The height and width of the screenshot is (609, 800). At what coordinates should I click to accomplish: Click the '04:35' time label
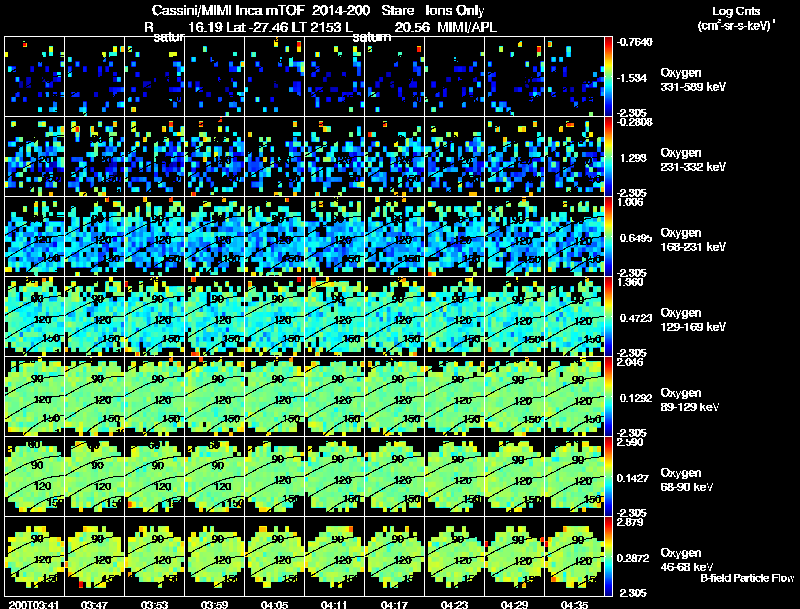coord(574,604)
